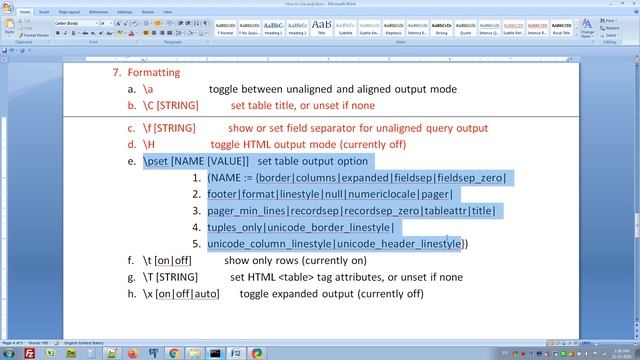The image size is (640, 360).
Task: Open the Select dropdown in Editing
Action: (610, 35)
